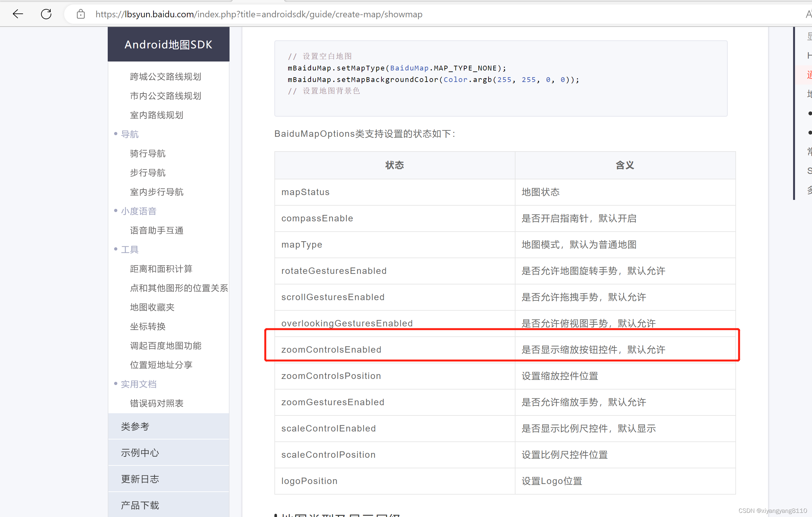Open 语音助手互通 sidebar link
This screenshot has height=517, width=812.
(x=156, y=230)
